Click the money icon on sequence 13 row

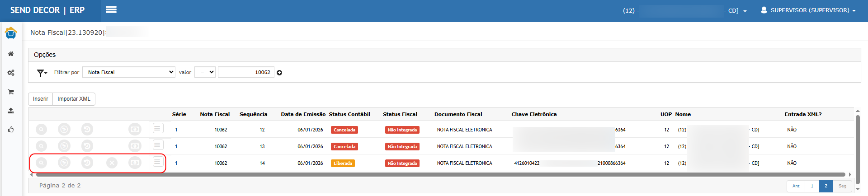(135, 146)
